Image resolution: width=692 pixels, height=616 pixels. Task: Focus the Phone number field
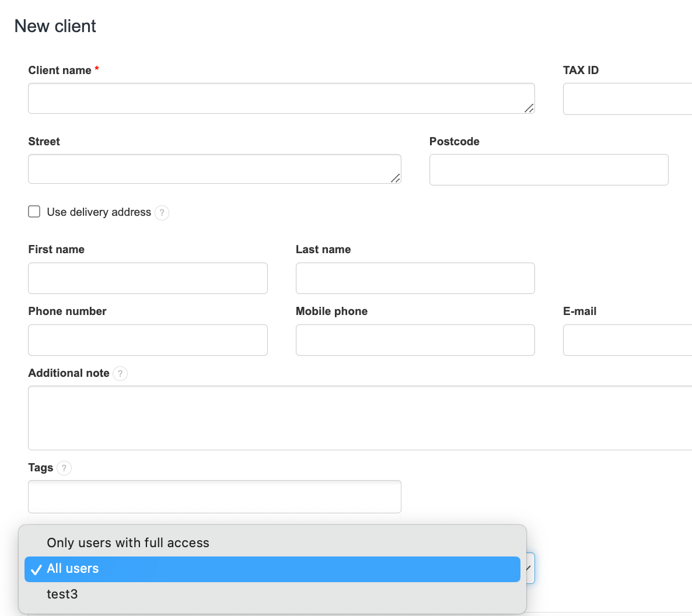point(148,340)
